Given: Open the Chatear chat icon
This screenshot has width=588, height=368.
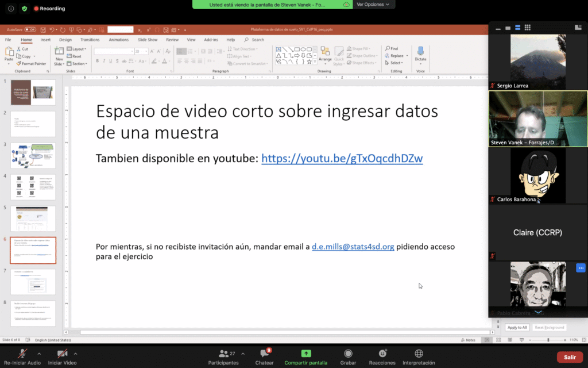Looking at the screenshot, I should click(264, 354).
